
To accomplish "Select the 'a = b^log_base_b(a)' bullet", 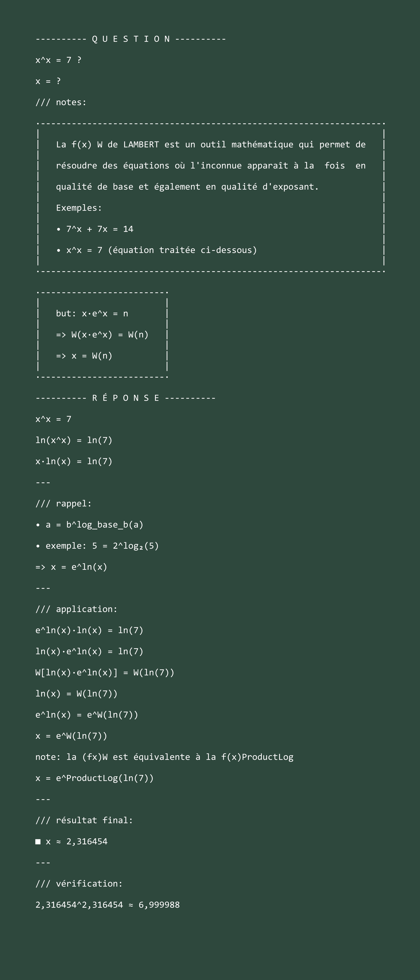I will click(x=89, y=525).
